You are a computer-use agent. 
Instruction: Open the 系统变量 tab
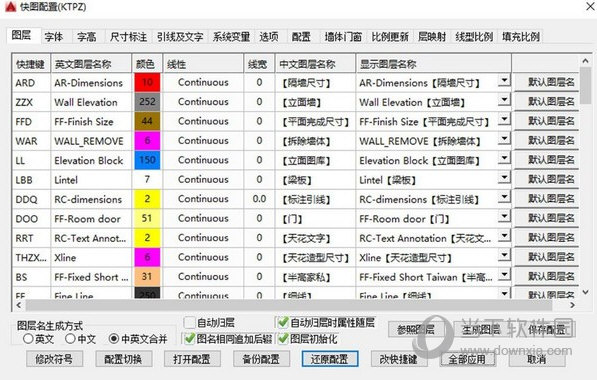(231, 37)
